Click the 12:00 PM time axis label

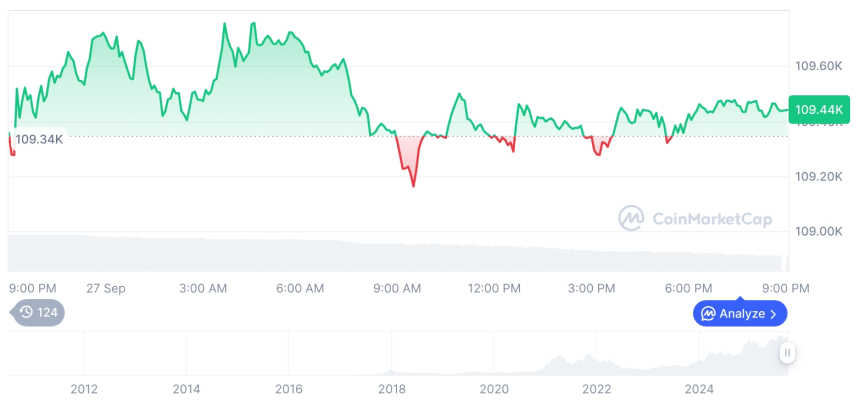point(495,288)
